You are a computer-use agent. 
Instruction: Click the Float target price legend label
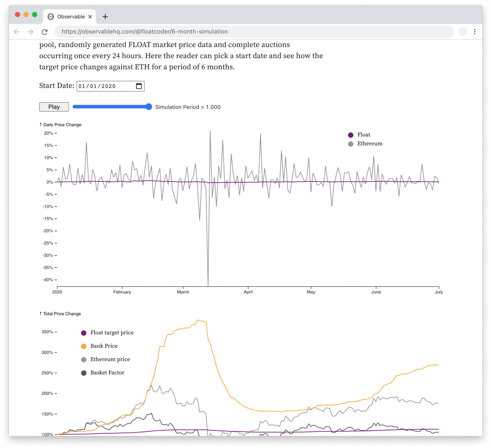pyautogui.click(x=112, y=333)
